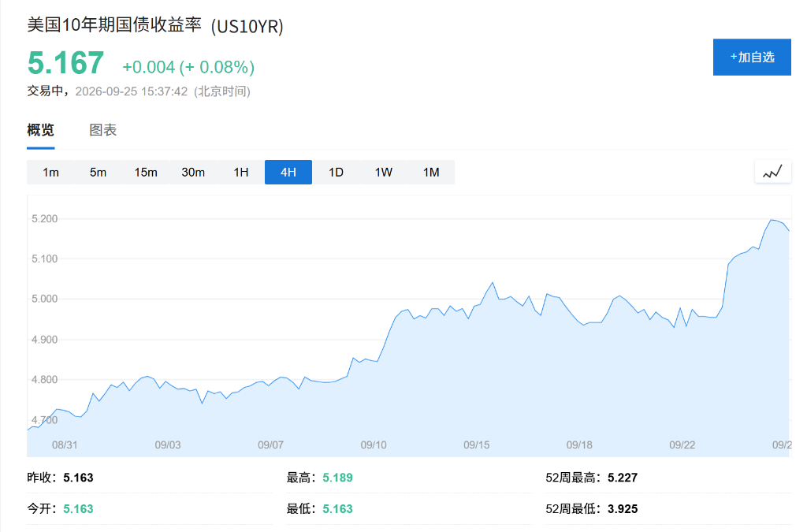Click the 09/15 date axis label

[x=477, y=445]
